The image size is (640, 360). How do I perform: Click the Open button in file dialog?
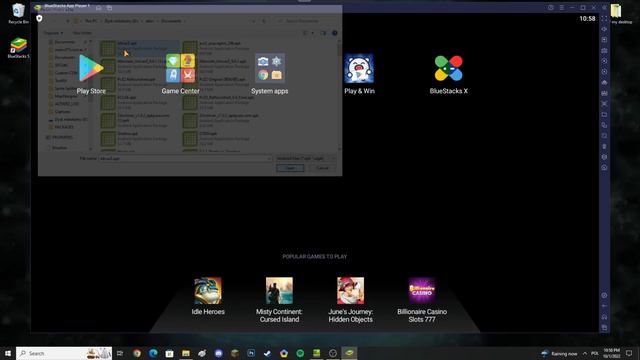[290, 168]
